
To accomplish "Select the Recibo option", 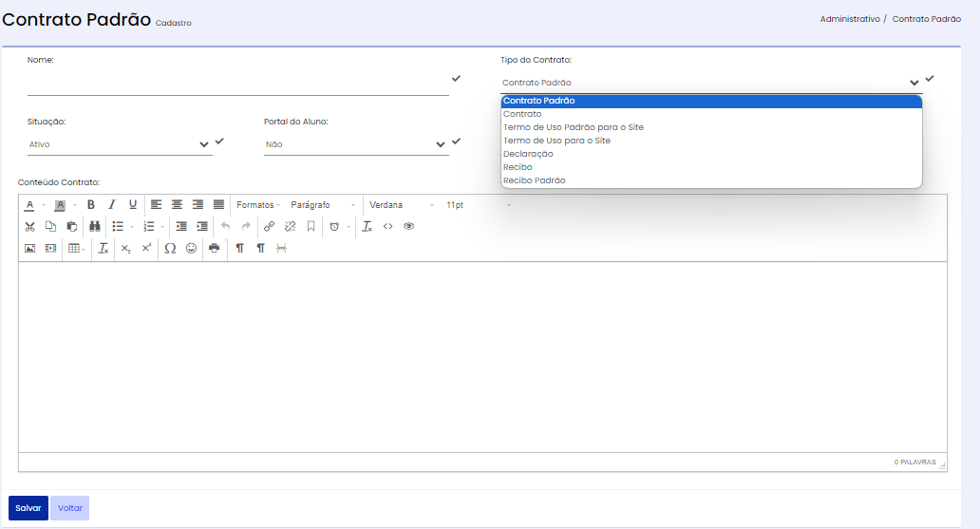I will [711, 167].
